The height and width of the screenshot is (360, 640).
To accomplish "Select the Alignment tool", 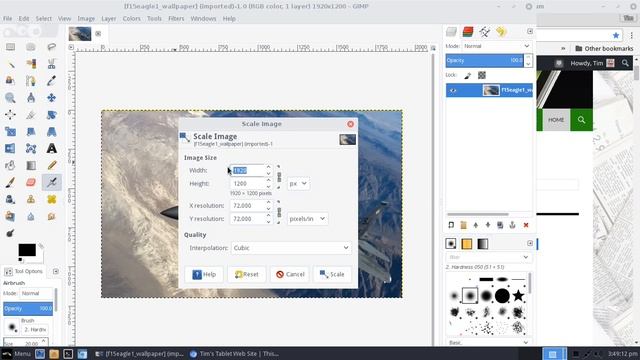I will (10, 115).
